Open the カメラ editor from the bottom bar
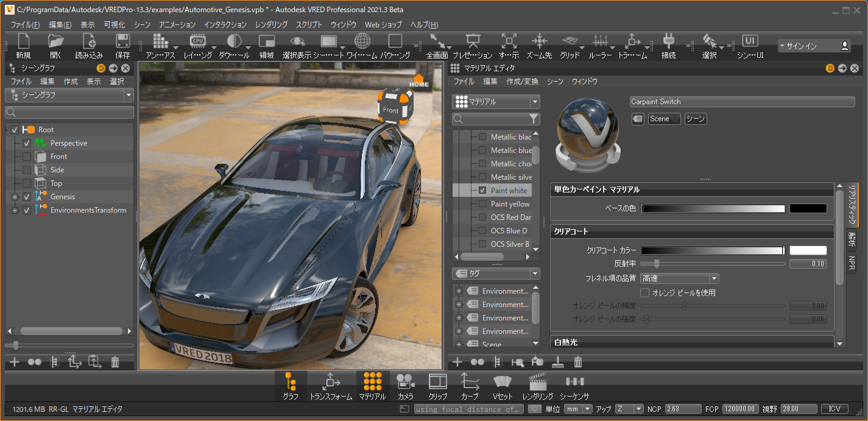Image resolution: width=868 pixels, height=421 pixels. pos(405,386)
